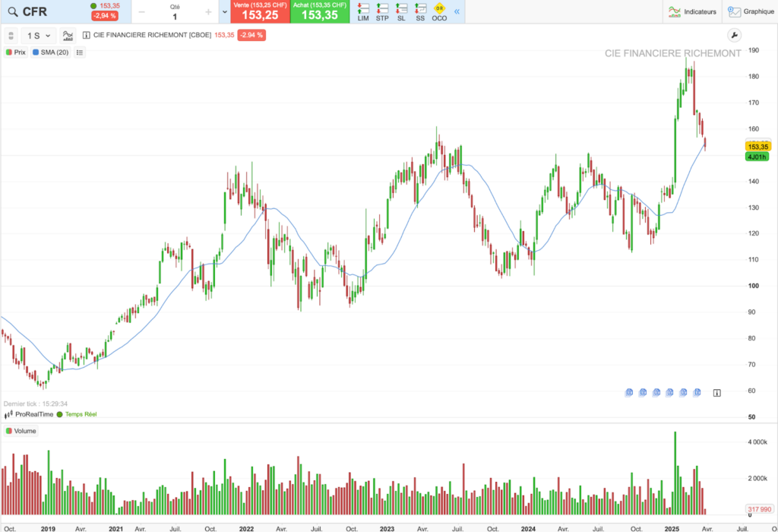Click the Vente 153,25 sell button
Viewport: 778px width, 532px height.
(260, 11)
